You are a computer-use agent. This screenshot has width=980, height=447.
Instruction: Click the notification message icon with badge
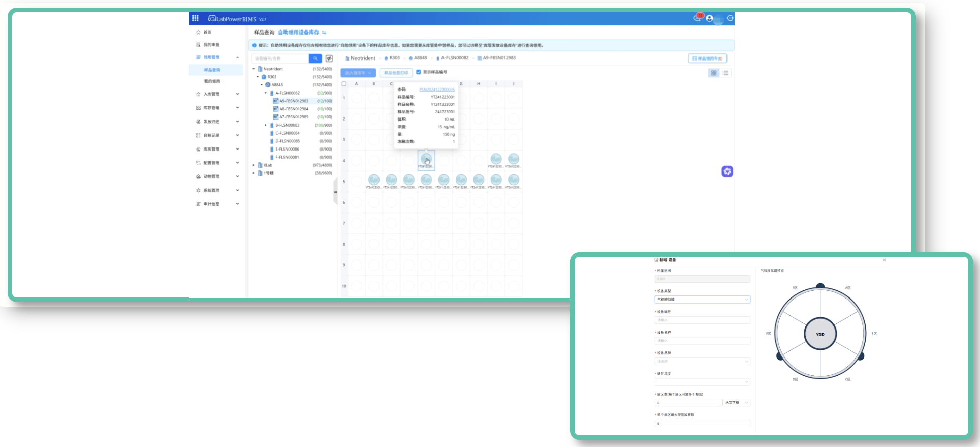697,18
